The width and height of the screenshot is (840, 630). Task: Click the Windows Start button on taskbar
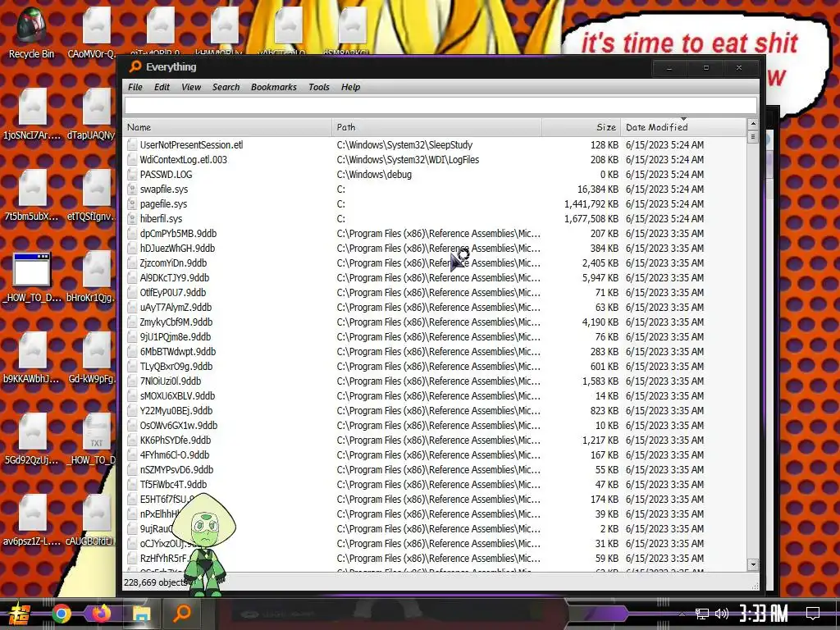[x=20, y=614]
